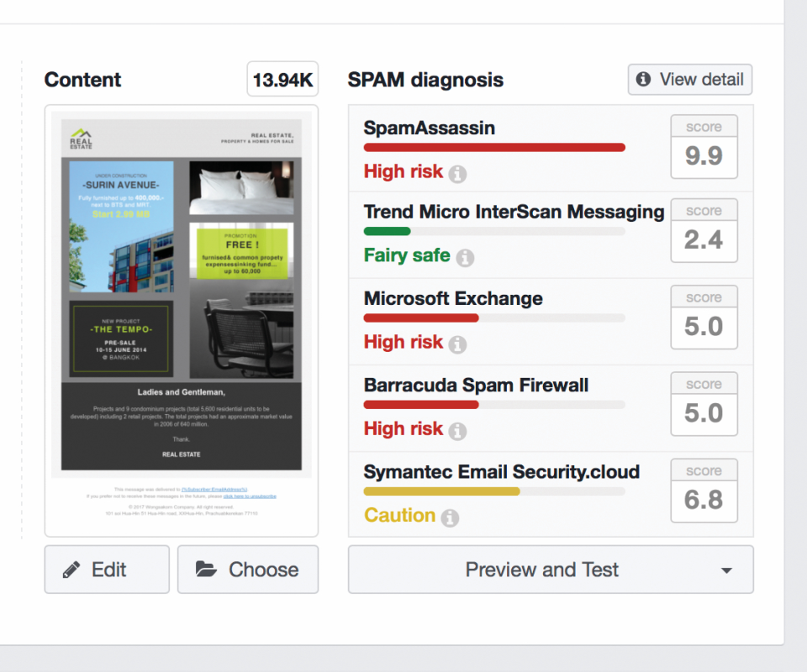This screenshot has width=807, height=672.
Task: Click the SpamAssassin score 9.9 box
Action: click(704, 146)
